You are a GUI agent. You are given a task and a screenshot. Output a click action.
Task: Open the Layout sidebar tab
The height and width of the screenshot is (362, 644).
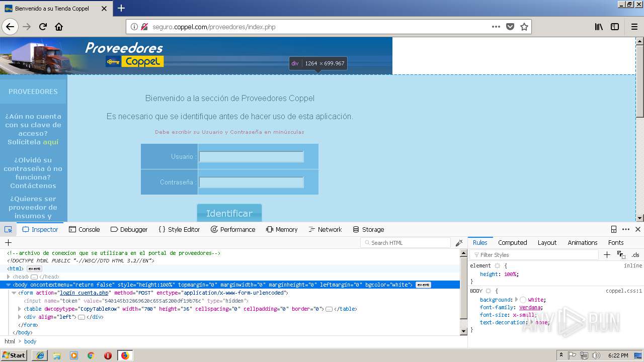coord(547,242)
